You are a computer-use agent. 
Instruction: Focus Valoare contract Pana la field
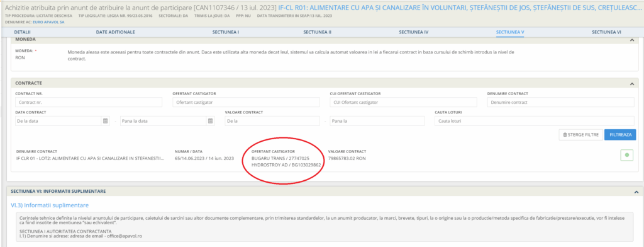[377, 121]
